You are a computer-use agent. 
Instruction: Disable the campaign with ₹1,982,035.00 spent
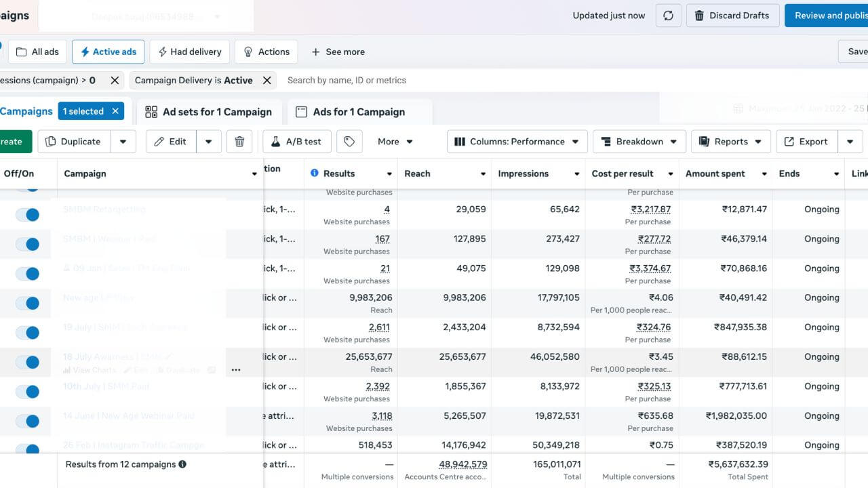click(28, 421)
